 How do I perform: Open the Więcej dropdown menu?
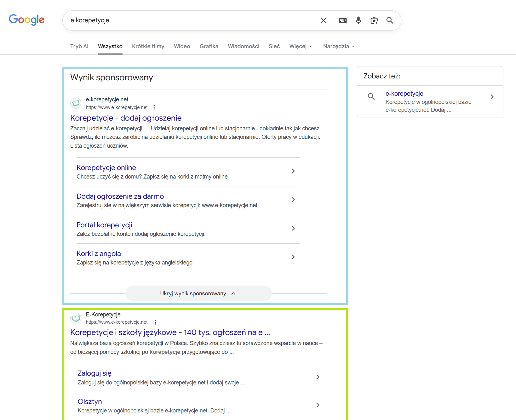[x=301, y=46]
